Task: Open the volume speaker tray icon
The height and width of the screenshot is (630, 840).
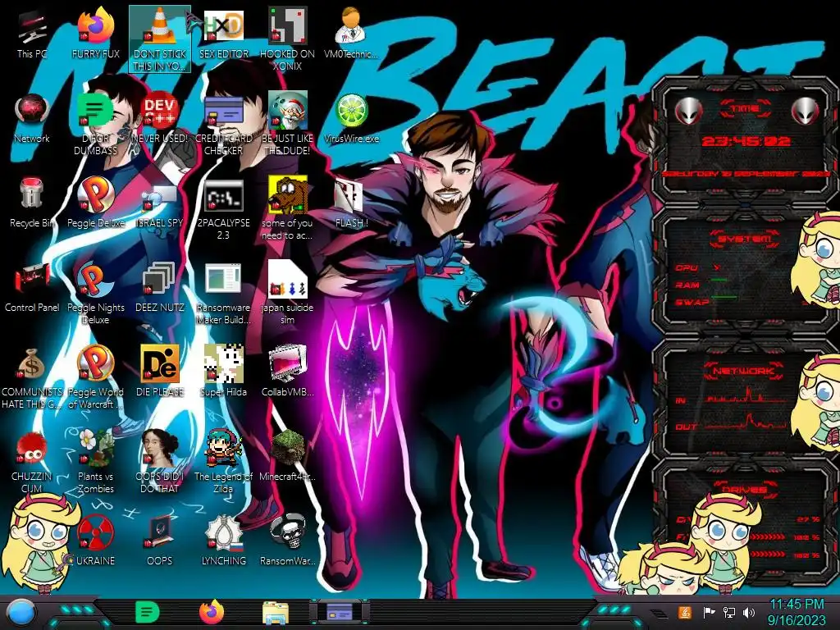Action: click(x=748, y=612)
